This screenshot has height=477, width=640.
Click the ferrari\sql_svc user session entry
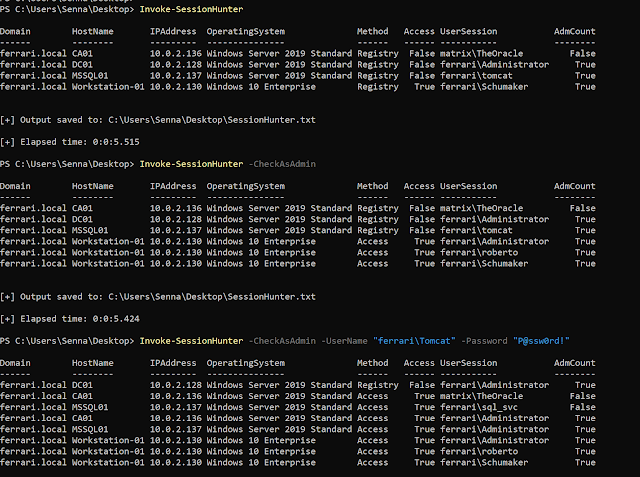click(474, 407)
